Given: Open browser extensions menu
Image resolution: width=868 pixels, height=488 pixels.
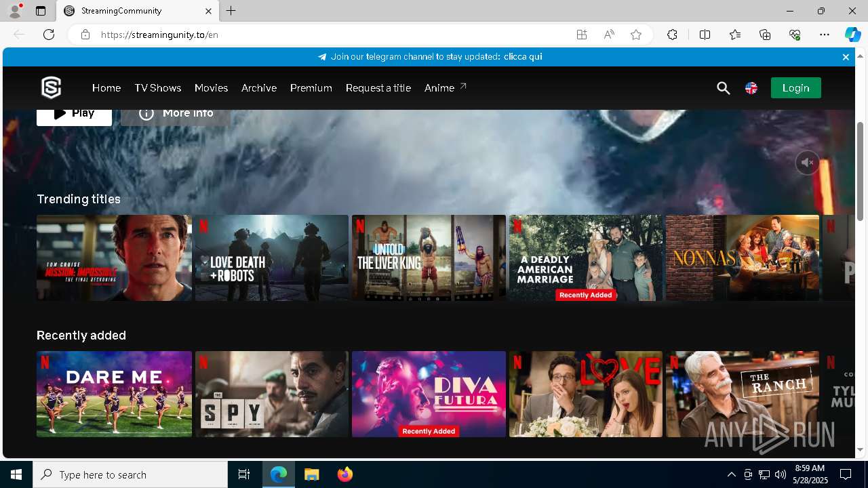Looking at the screenshot, I should 672,35.
